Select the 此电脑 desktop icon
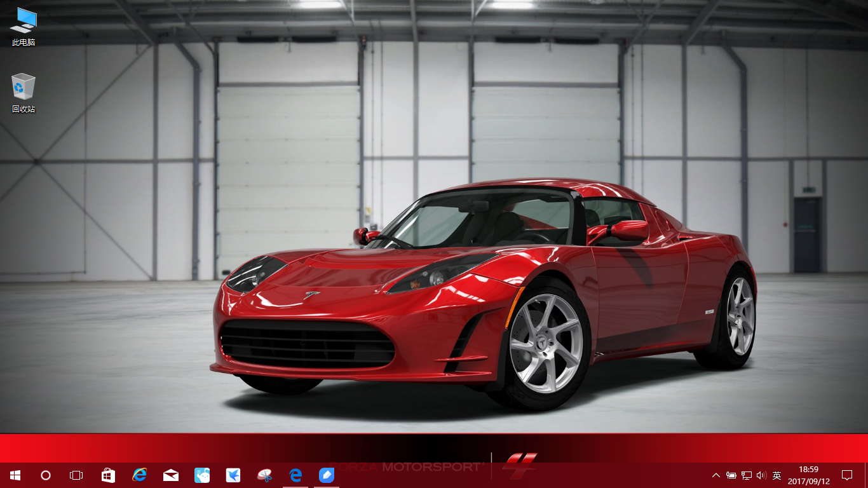Screen dimensions: 868x488 click(x=24, y=27)
